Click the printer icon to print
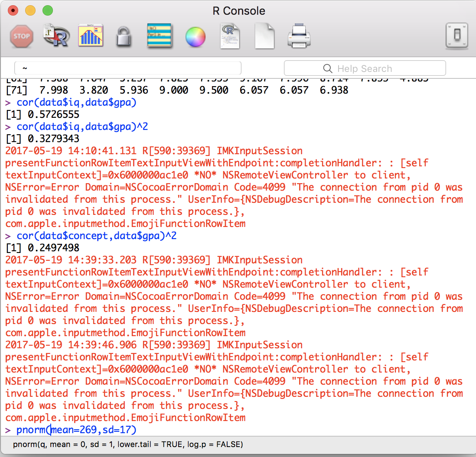The width and height of the screenshot is (476, 457). pyautogui.click(x=299, y=36)
